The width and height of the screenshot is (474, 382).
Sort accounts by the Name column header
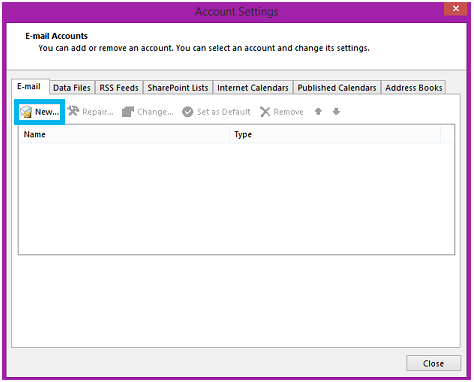point(124,134)
